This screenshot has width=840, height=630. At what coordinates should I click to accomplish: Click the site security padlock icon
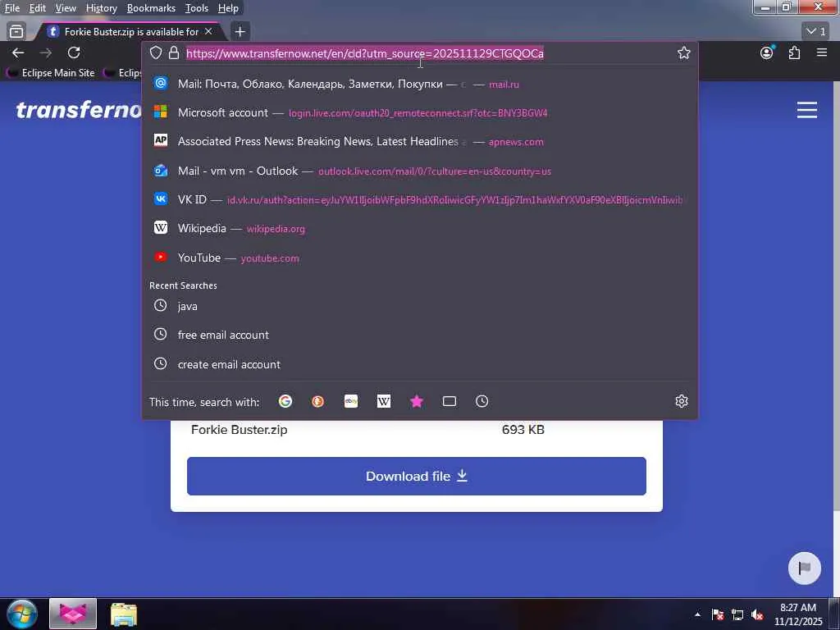coord(173,52)
